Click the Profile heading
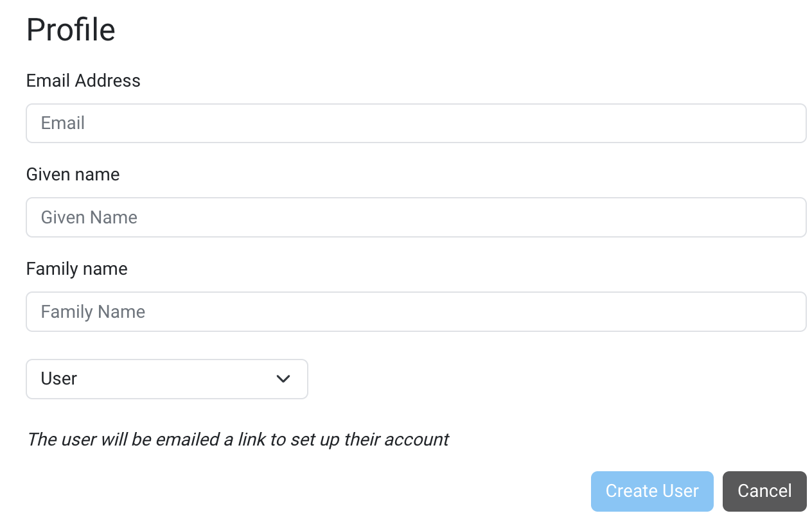Image resolution: width=812 pixels, height=529 pixels. click(x=71, y=30)
